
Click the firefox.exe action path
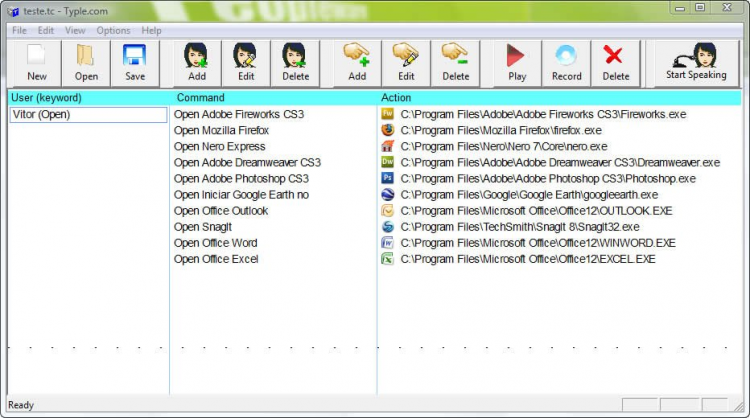tap(501, 130)
